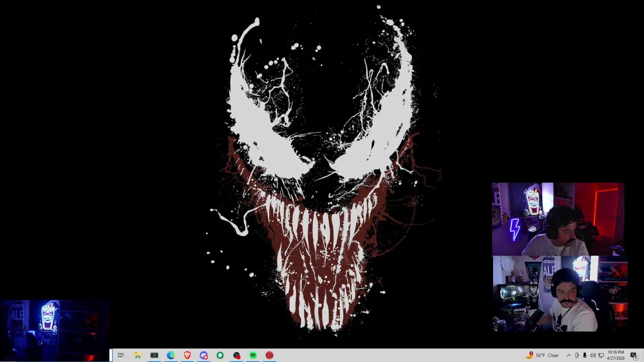This screenshot has width=644, height=362.
Task: Launch Microsoft Edge from the taskbar
Action: 171,355
